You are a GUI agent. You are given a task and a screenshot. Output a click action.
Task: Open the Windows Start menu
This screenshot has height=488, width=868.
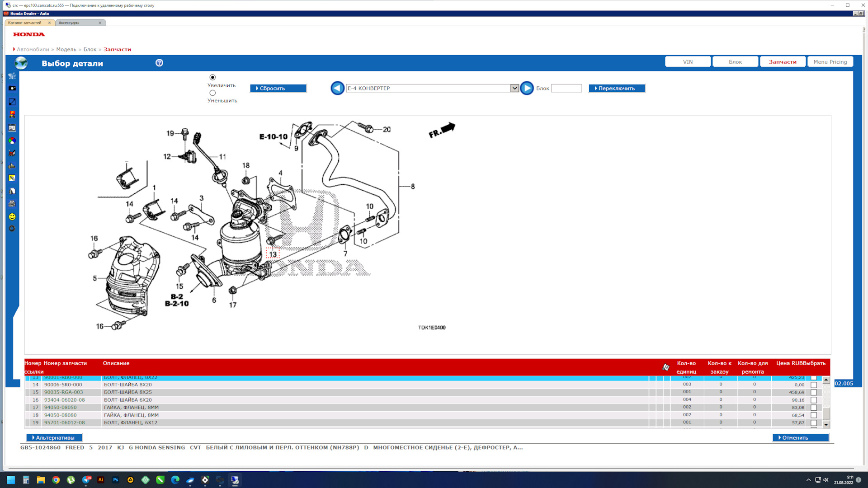[11, 480]
